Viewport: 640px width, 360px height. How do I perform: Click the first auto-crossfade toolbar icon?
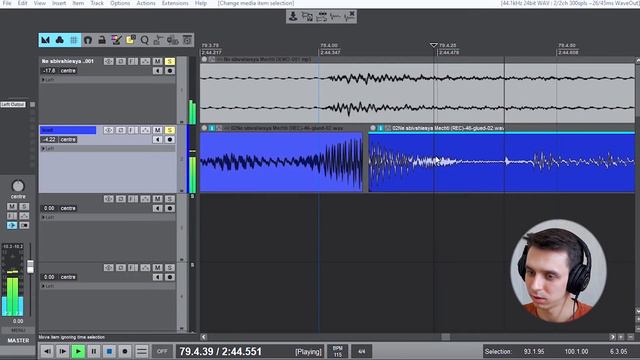click(x=46, y=40)
